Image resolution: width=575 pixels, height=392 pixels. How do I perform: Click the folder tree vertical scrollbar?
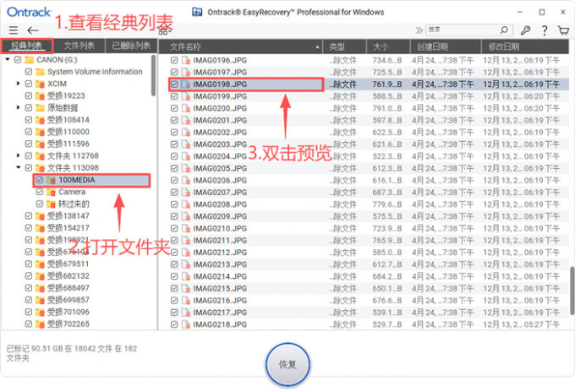pos(153,75)
